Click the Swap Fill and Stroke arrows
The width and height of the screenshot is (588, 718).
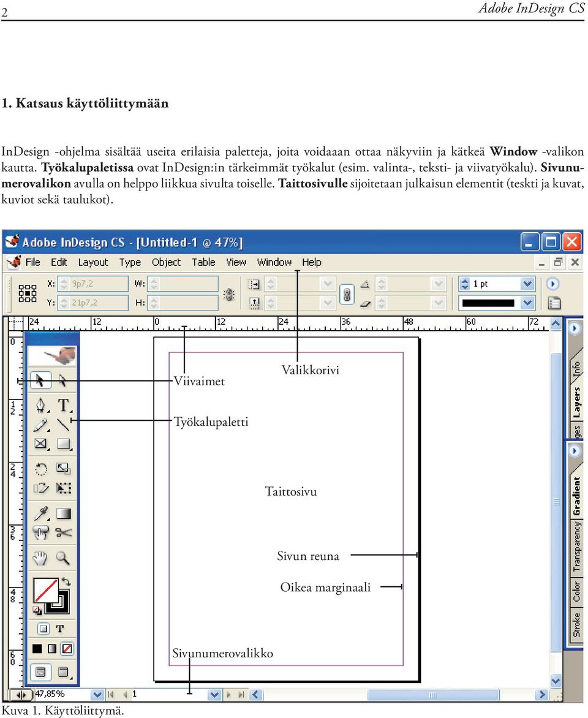point(66,581)
